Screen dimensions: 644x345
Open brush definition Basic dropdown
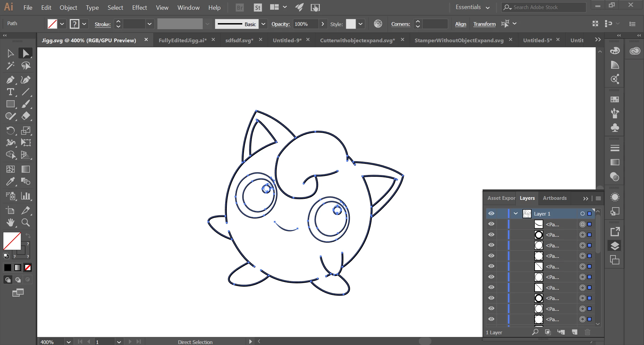click(x=263, y=24)
